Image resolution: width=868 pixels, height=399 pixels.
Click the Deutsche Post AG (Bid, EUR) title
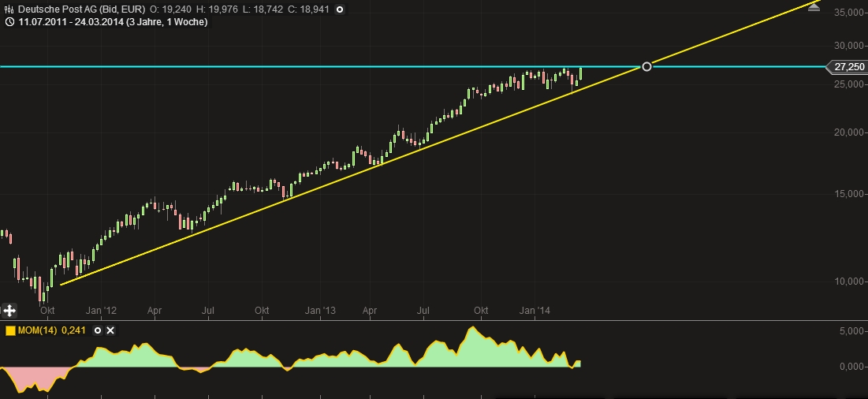click(81, 9)
